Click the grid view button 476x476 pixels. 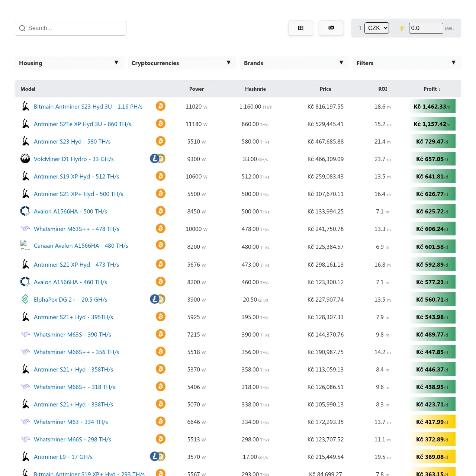click(x=300, y=28)
